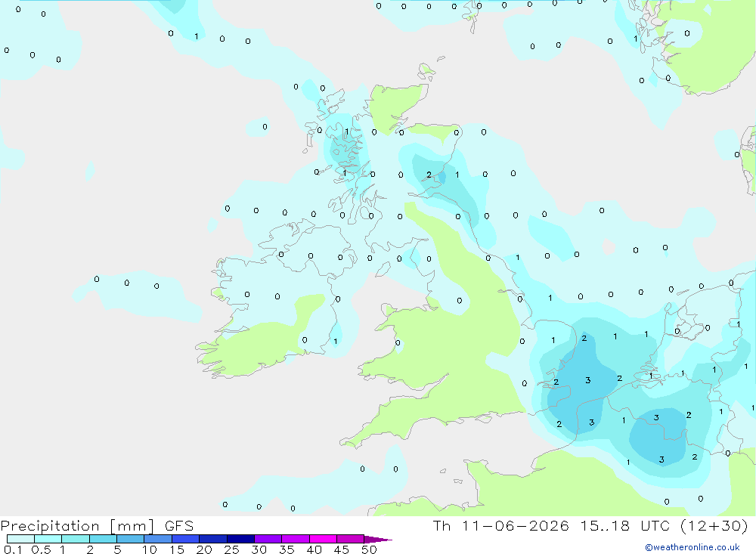This screenshot has height=554, width=756.
Task: Click the 40–45 mm legend color swatch
Action: pyautogui.click(x=323, y=539)
